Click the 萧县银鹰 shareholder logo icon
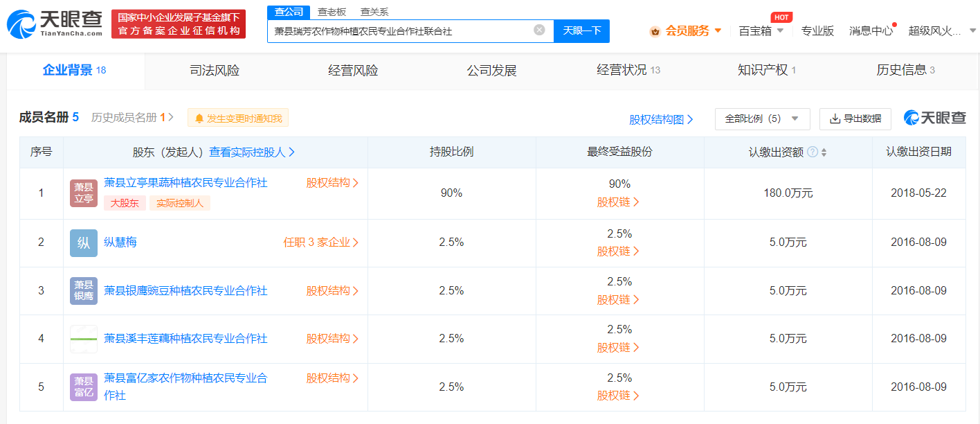 [84, 291]
